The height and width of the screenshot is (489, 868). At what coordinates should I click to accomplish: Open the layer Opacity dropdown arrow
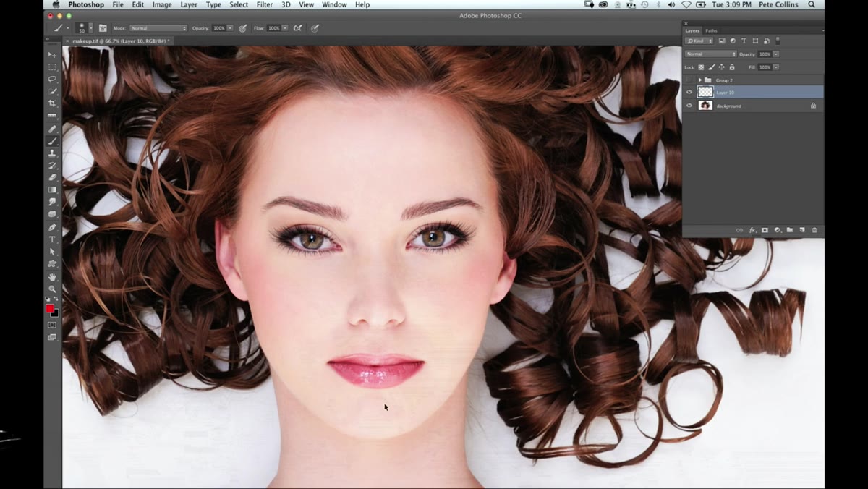point(775,54)
